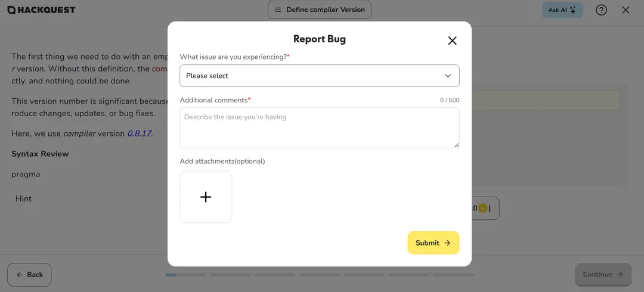
Task: Click the Syntax Review heading
Action: [x=40, y=154]
